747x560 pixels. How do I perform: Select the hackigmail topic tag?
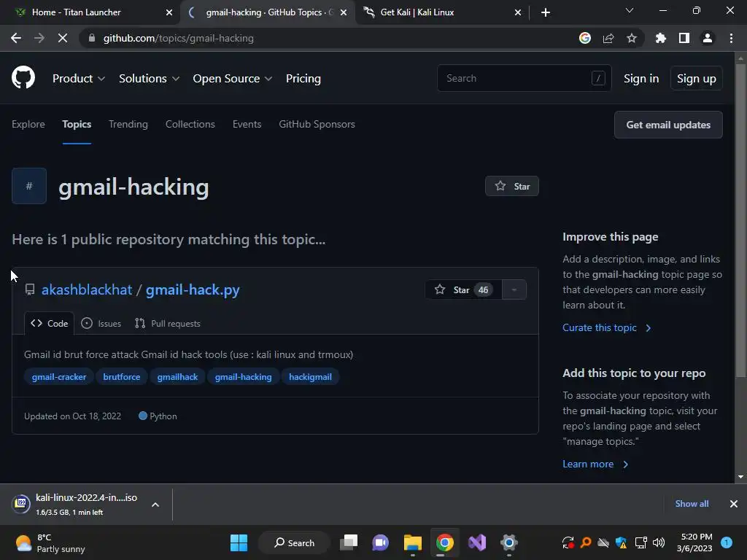pos(310,377)
